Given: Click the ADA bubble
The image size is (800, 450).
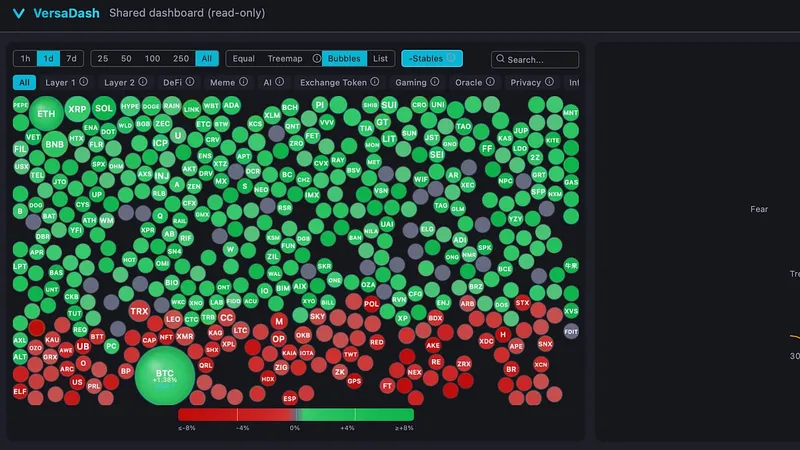Looking at the screenshot, I should 231,106.
